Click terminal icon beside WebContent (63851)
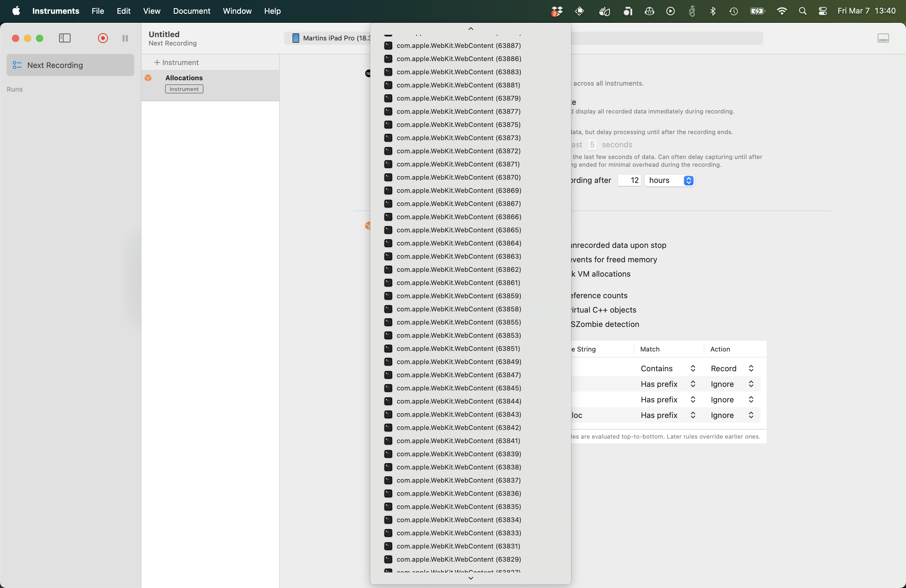 point(388,348)
